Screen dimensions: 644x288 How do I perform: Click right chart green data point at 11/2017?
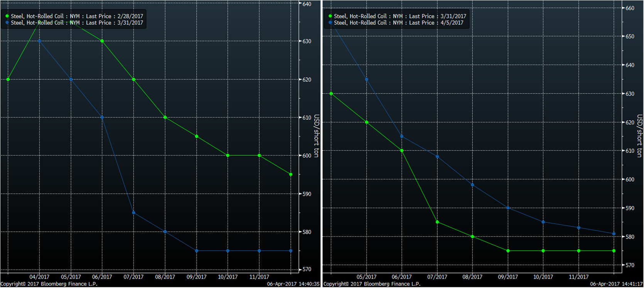pyautogui.click(x=579, y=251)
